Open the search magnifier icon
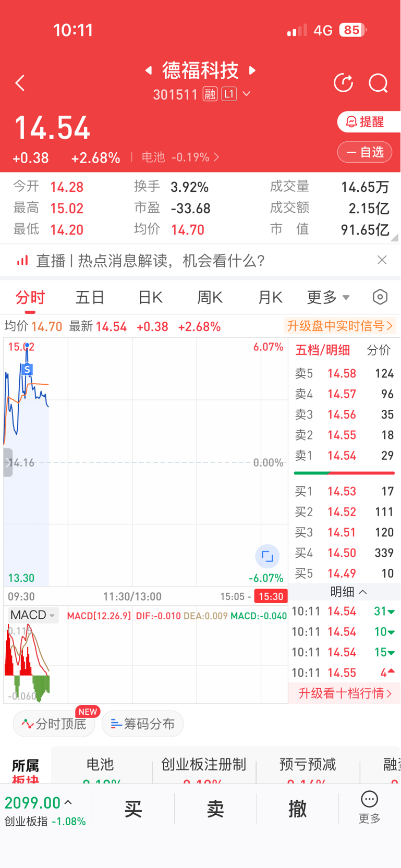The width and height of the screenshot is (401, 868). coord(378,83)
